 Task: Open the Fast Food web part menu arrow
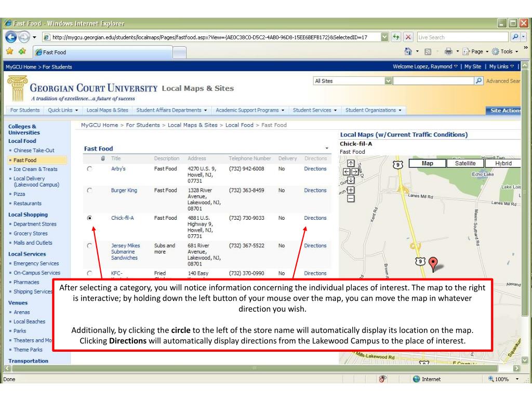[327, 148]
